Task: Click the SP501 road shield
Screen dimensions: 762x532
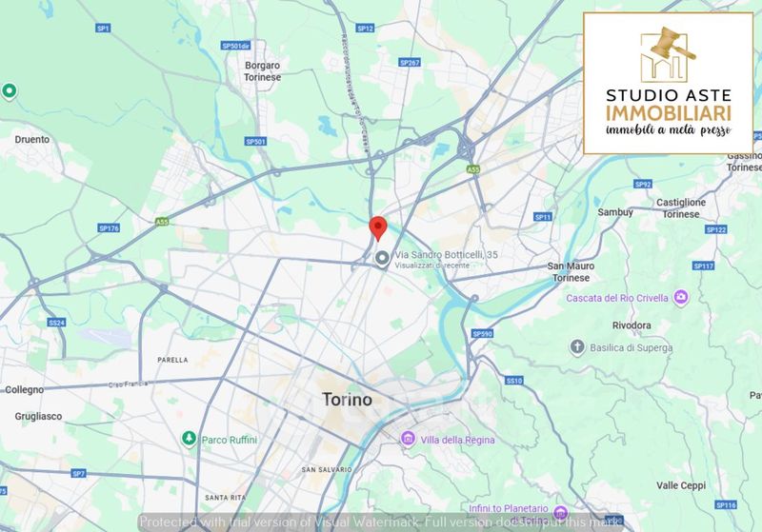Action: pos(255,142)
